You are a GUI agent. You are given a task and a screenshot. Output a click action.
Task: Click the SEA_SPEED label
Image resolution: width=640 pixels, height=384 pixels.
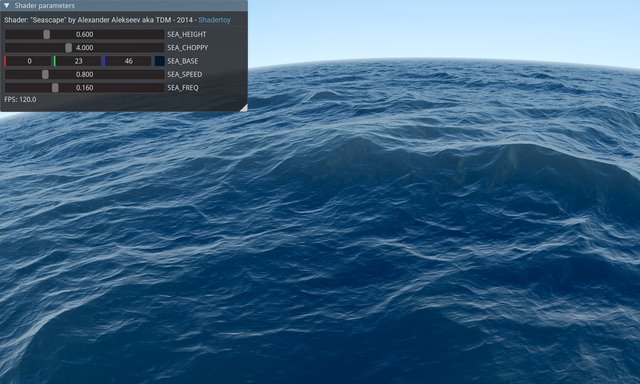(x=184, y=74)
